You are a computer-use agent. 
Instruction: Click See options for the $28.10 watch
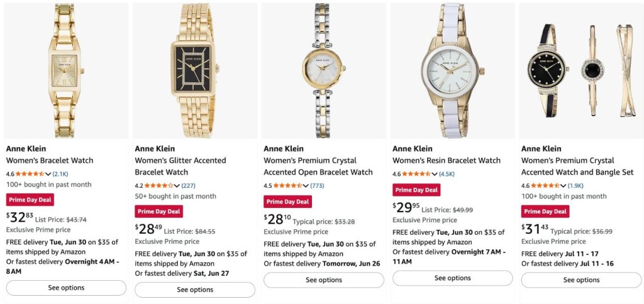click(x=324, y=280)
